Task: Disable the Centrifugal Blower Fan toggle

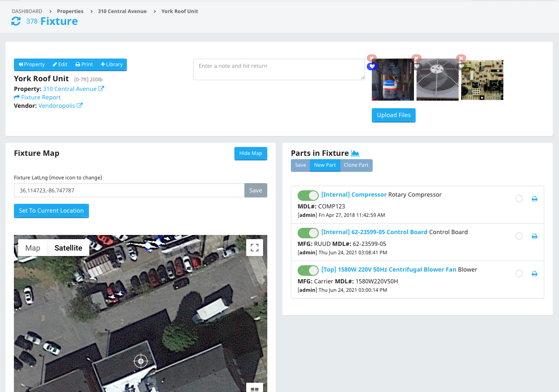Action: 308,270
